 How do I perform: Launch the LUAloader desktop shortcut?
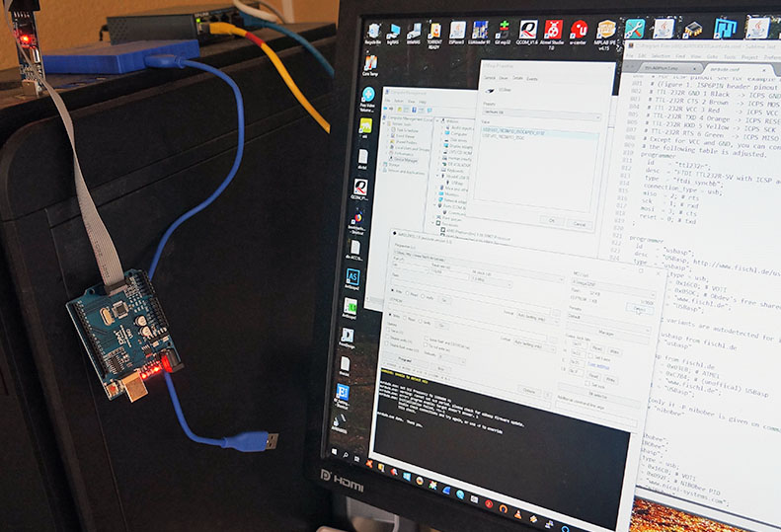coord(480,33)
